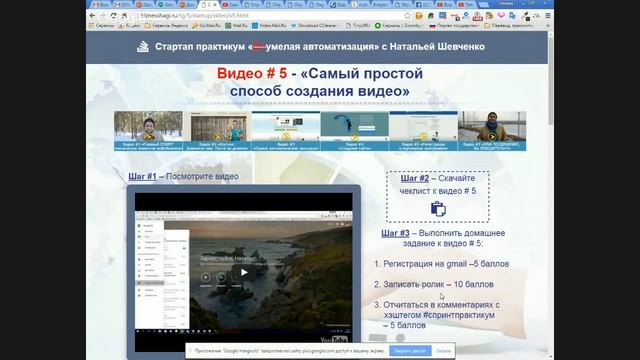Open the Chrome menu hamburger icon

tap(548, 16)
